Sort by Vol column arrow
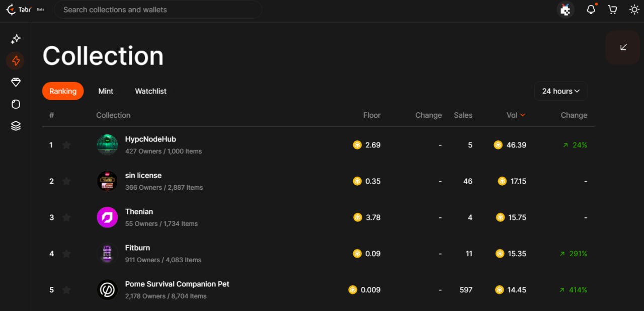Viewport: 644px width, 311px height. tap(523, 115)
